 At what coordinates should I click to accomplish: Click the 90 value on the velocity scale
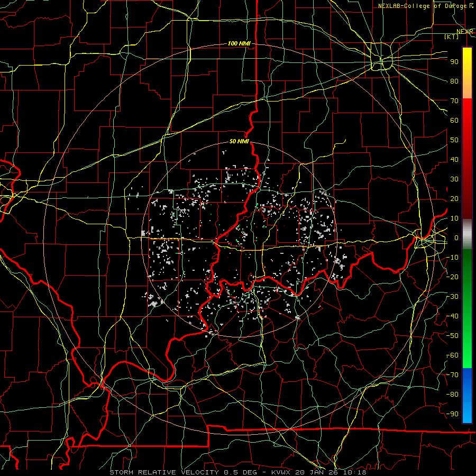[x=454, y=62]
